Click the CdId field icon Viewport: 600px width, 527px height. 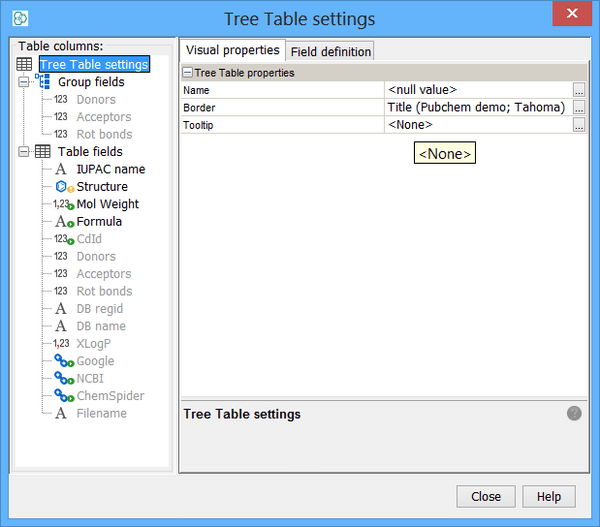tap(63, 239)
